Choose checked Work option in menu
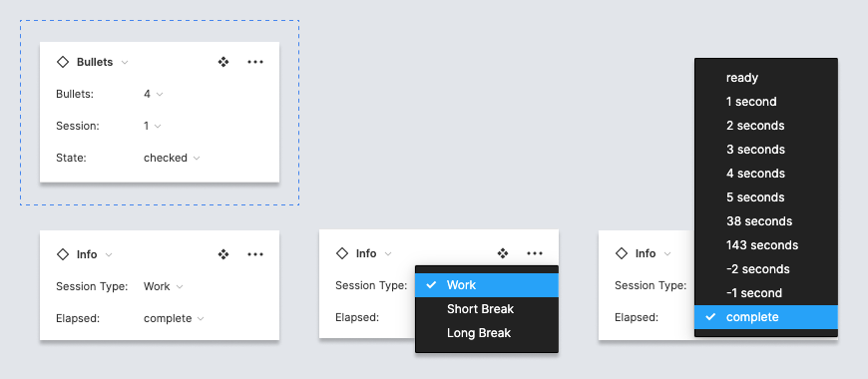Viewport: 868px width, 379px height. pyautogui.click(x=487, y=285)
